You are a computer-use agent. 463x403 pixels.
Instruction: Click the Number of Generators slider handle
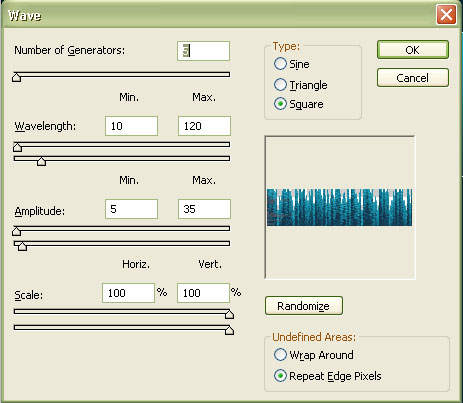tap(17, 77)
